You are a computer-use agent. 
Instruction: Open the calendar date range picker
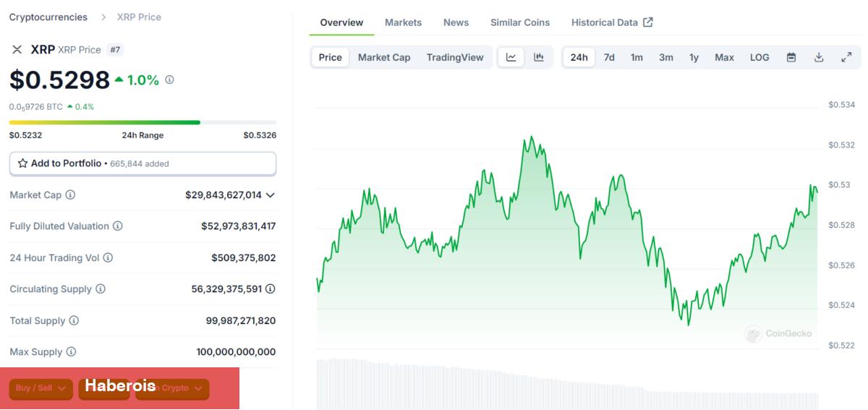(791, 57)
